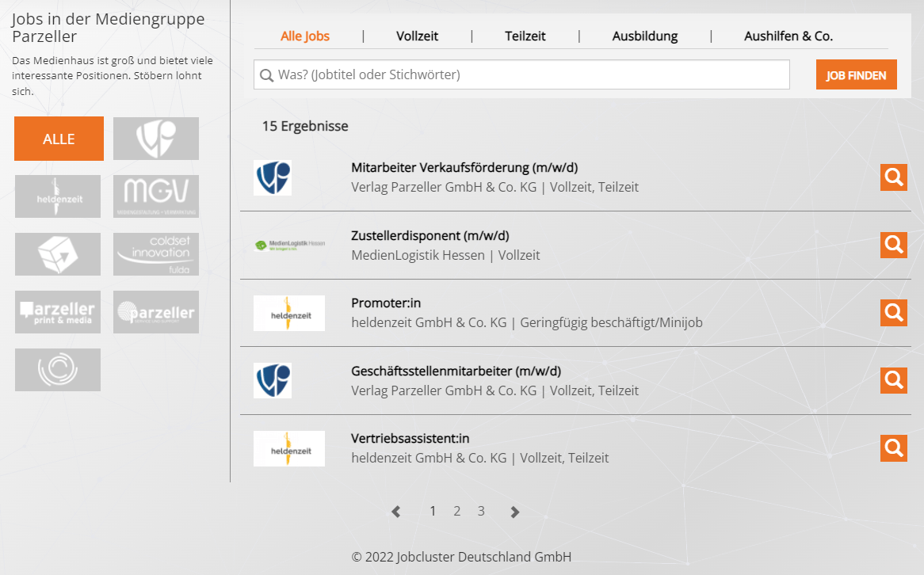
Task: Filter jobs by the heldenzeit company logo
Action: pos(57,196)
